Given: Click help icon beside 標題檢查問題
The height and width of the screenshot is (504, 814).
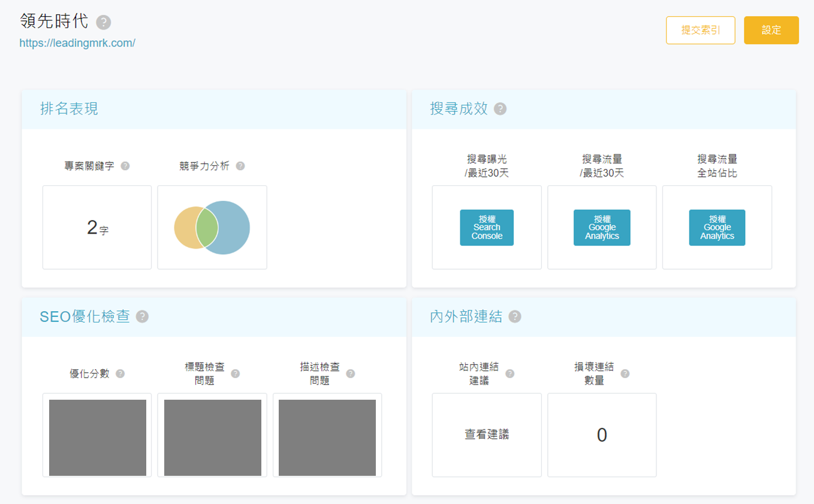Looking at the screenshot, I should [236, 373].
